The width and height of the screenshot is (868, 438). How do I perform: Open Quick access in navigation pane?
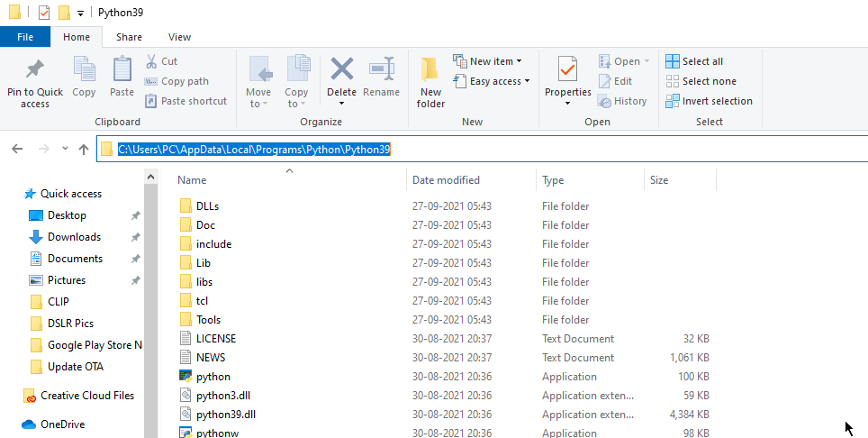(62, 194)
